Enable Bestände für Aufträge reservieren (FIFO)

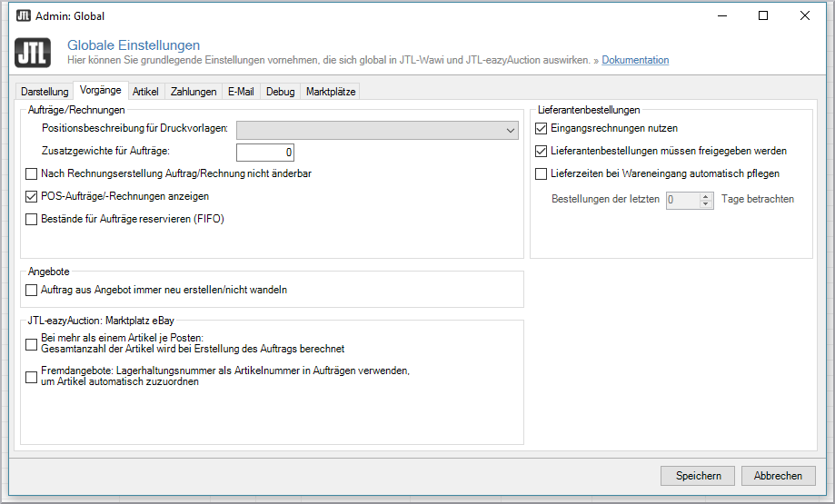[x=32, y=219]
